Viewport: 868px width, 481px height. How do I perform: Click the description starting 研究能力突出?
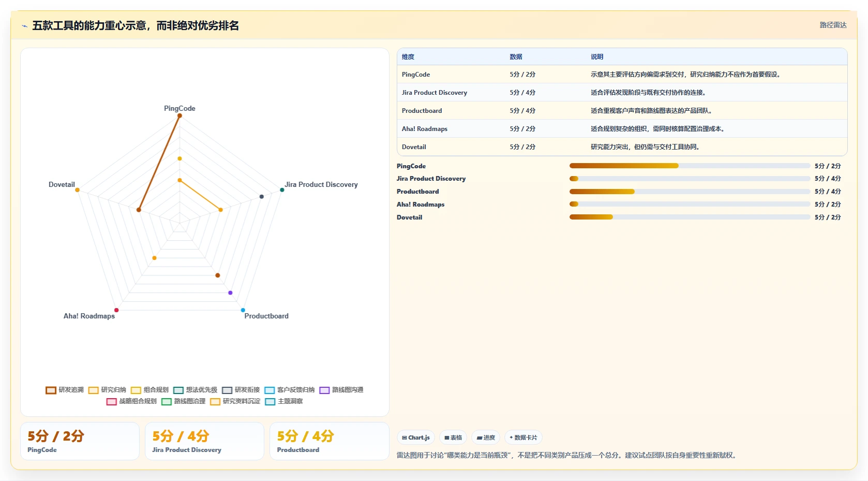pyautogui.click(x=646, y=147)
